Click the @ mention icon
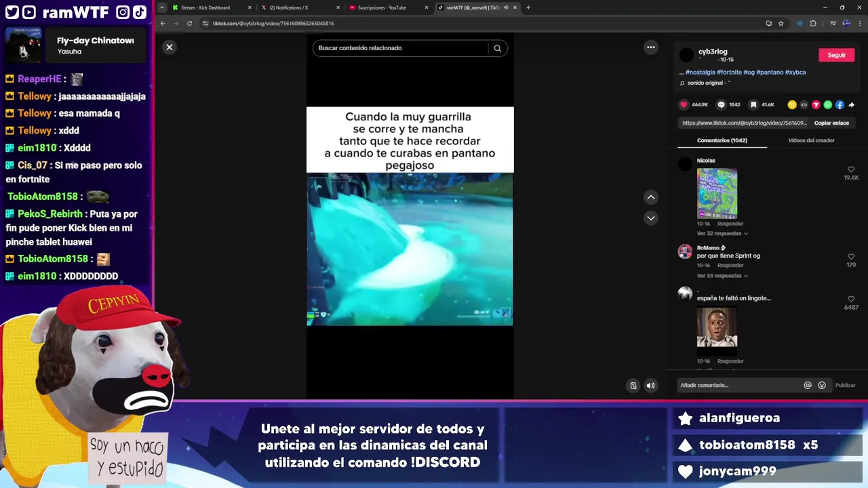Screen dimensions: 868x488 point(808,385)
